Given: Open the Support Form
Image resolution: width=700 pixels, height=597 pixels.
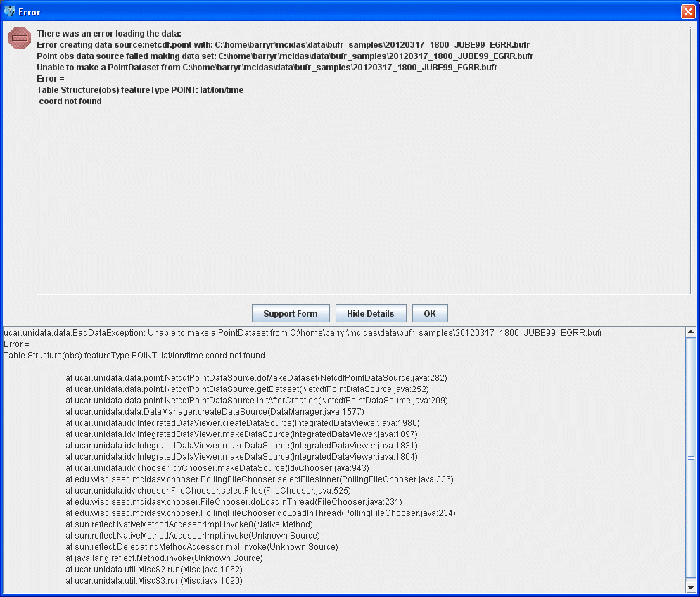Looking at the screenshot, I should click(290, 313).
